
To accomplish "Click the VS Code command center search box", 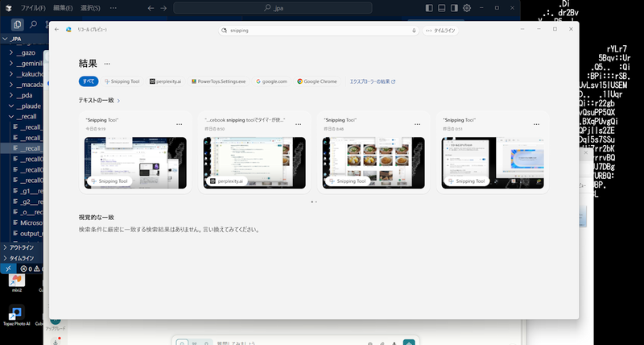I will tap(273, 8).
